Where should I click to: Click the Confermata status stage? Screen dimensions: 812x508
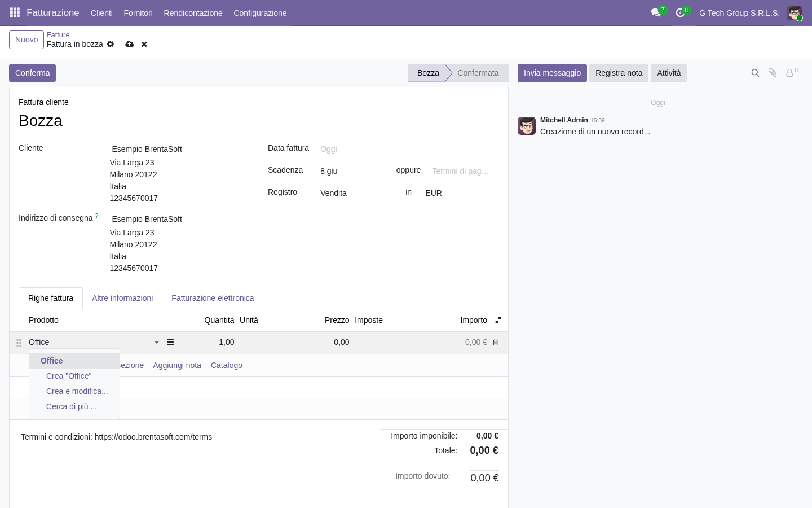pos(478,73)
